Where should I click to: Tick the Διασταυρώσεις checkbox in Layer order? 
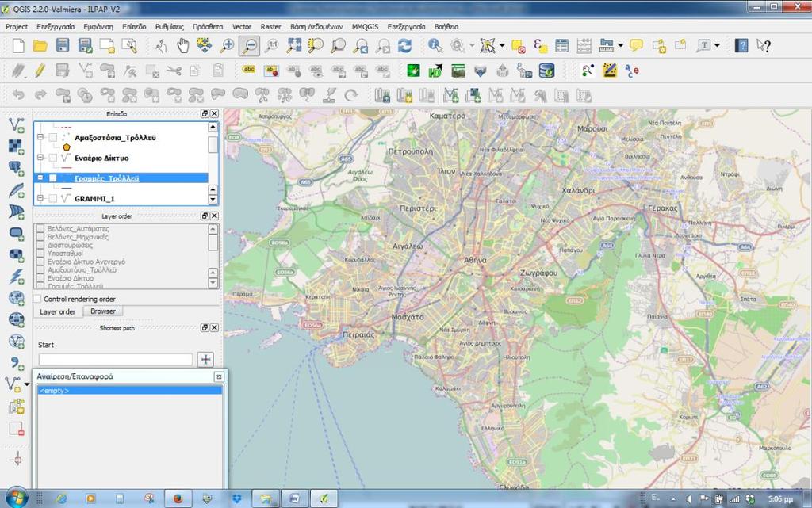coord(40,245)
